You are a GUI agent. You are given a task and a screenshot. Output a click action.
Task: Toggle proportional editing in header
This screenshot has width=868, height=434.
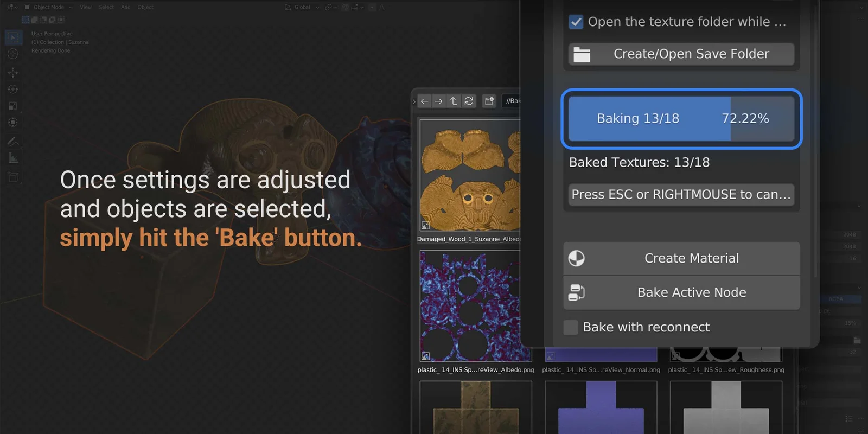point(372,7)
